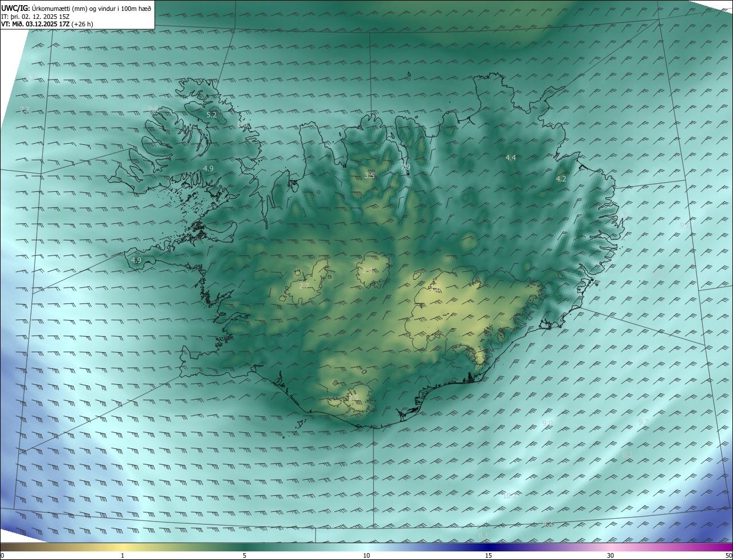Screen dimensions: 733x560
Task: Click the 50 tick on the color scale
Action: click(x=729, y=555)
